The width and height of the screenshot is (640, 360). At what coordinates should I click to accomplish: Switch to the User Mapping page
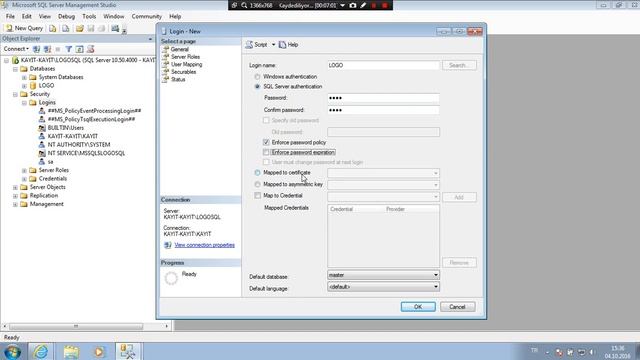pos(186,64)
